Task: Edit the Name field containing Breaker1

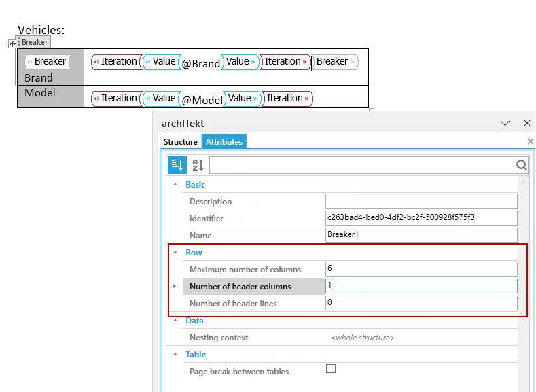Action: [x=421, y=235]
